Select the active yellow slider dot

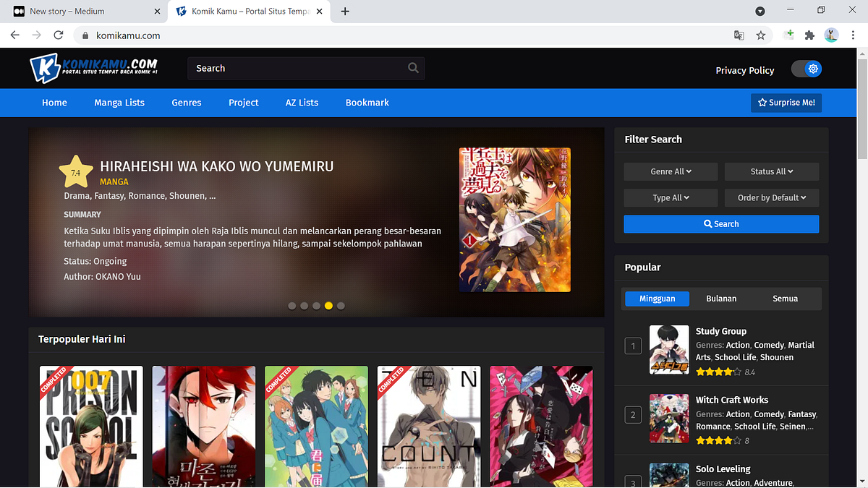tap(328, 306)
